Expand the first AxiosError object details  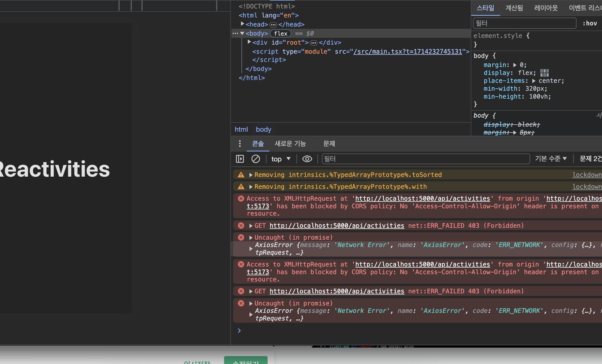[251, 249]
